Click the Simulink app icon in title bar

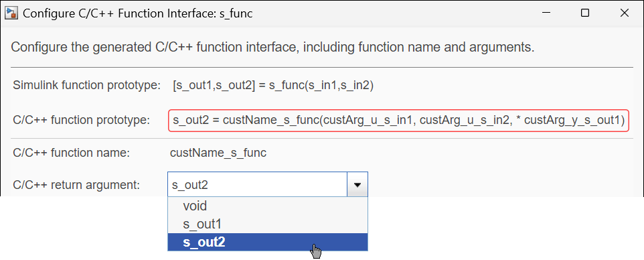tap(11, 13)
